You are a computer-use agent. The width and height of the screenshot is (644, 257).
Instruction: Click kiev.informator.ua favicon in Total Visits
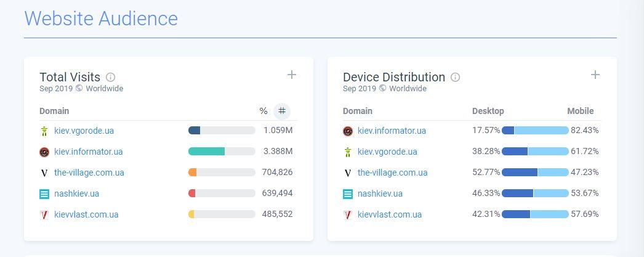(44, 152)
